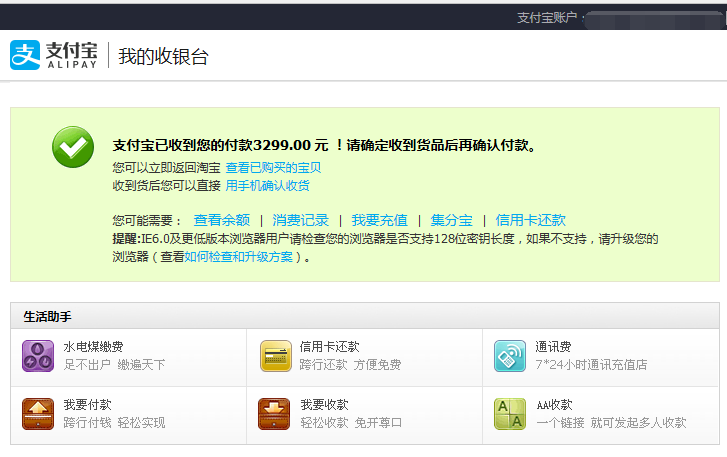Select the 通讯费 title text

[553, 347]
